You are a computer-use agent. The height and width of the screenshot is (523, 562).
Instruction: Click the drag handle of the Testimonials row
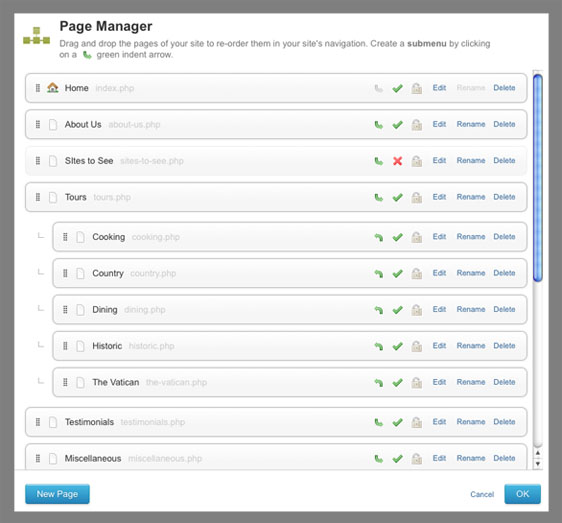pyautogui.click(x=38, y=422)
